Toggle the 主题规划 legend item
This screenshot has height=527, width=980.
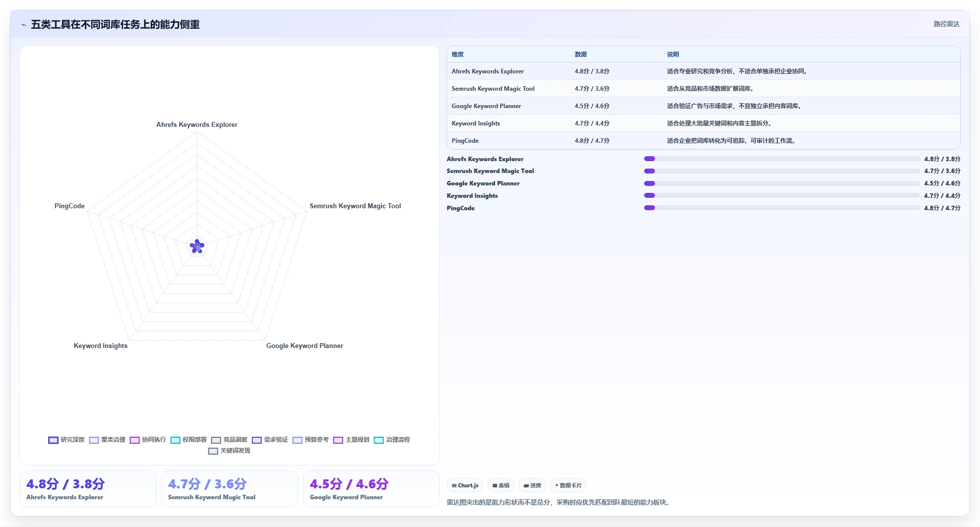[x=351, y=440]
